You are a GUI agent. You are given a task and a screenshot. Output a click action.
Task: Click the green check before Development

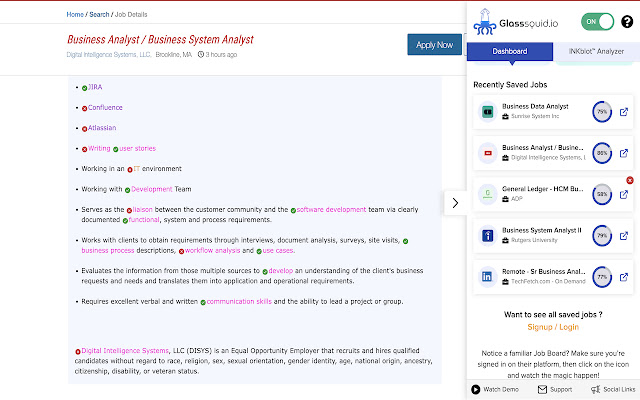(127, 190)
